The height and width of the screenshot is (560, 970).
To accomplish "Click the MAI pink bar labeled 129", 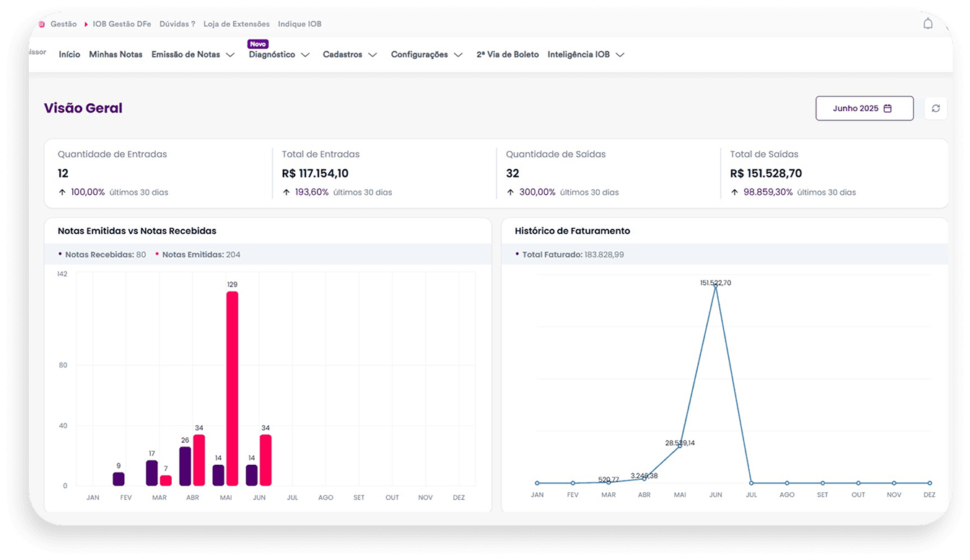I will 232,388.
